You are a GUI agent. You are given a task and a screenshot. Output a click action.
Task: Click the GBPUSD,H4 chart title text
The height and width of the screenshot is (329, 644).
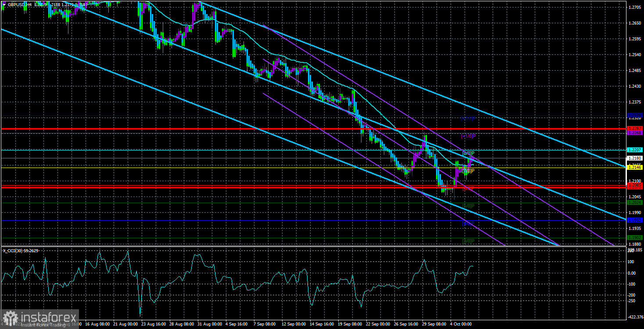click(19, 4)
